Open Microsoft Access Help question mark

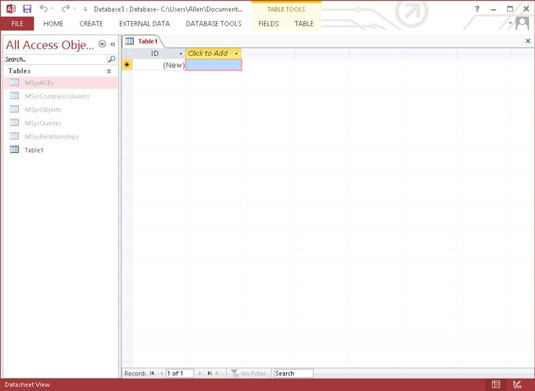[x=477, y=9]
